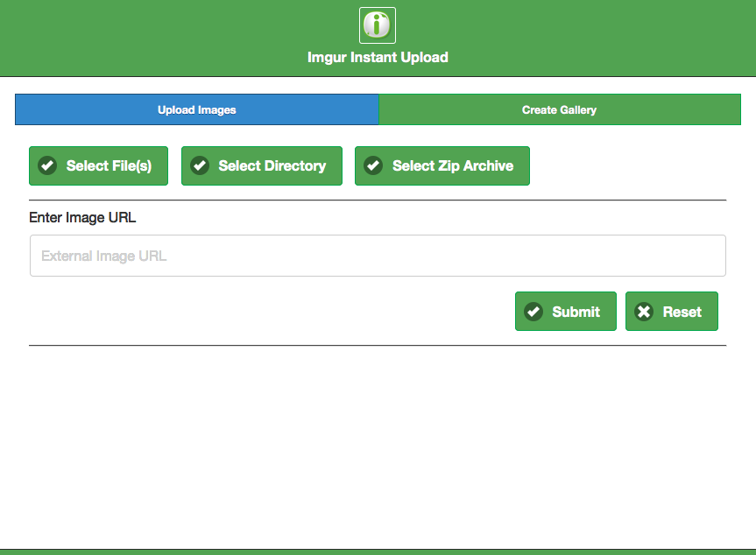Reset the URL form
Image resolution: width=756 pixels, height=555 pixels.
point(672,312)
